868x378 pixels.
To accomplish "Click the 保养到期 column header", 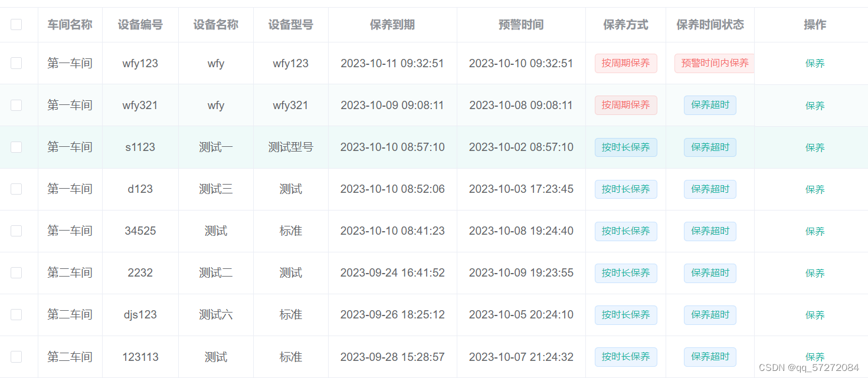I will point(392,25).
